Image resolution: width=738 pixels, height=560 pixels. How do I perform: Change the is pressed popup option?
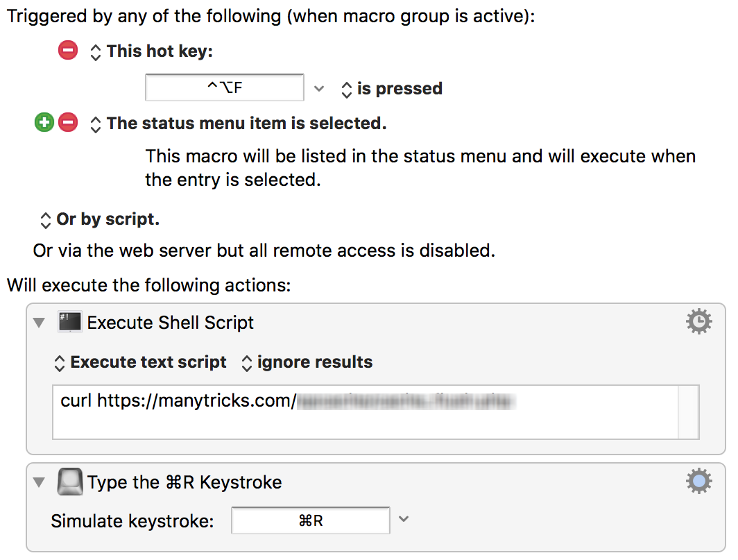click(392, 89)
